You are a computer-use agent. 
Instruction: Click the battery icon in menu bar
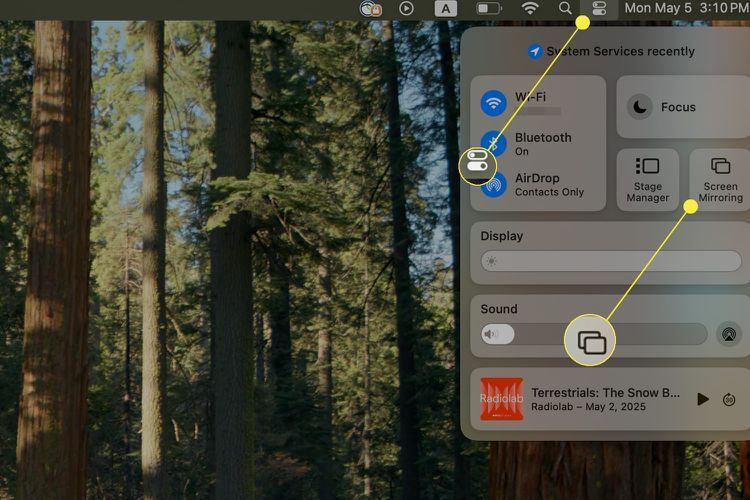coord(488,8)
